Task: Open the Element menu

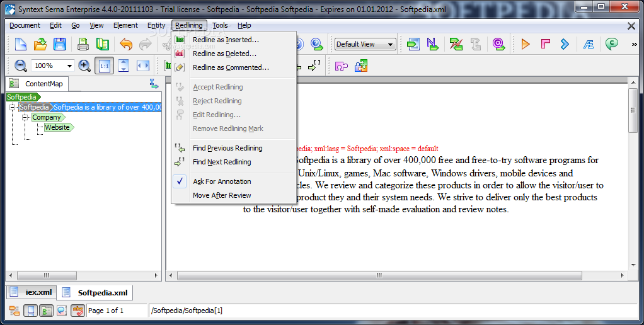Action: [125, 25]
